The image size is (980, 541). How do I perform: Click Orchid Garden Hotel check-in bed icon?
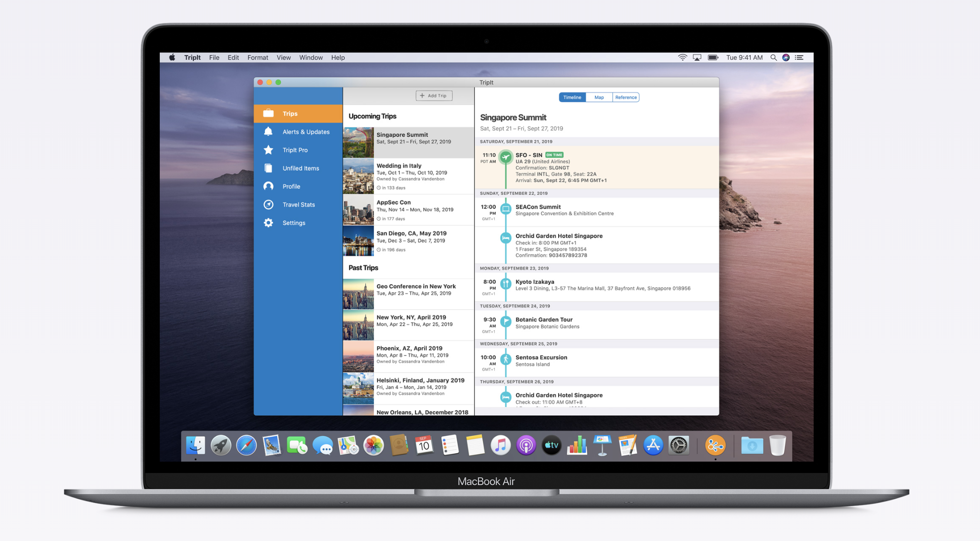(506, 238)
